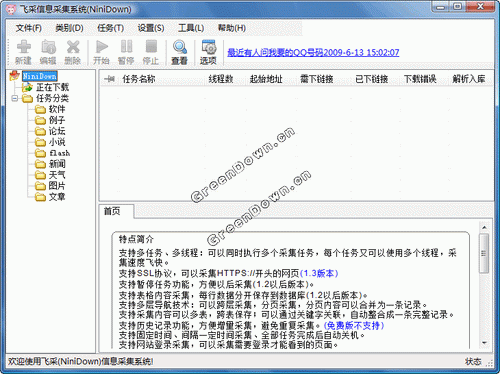
Task: Open the 文件(F) menu
Action: (x=29, y=28)
